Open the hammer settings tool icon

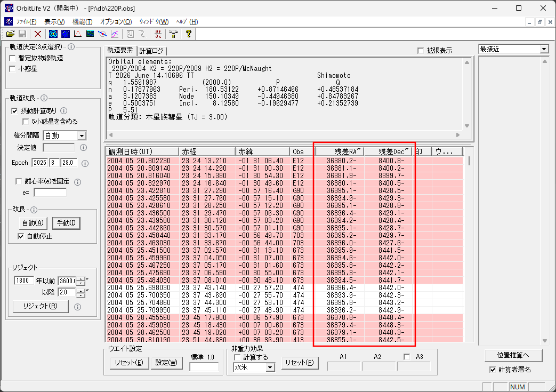(173, 34)
